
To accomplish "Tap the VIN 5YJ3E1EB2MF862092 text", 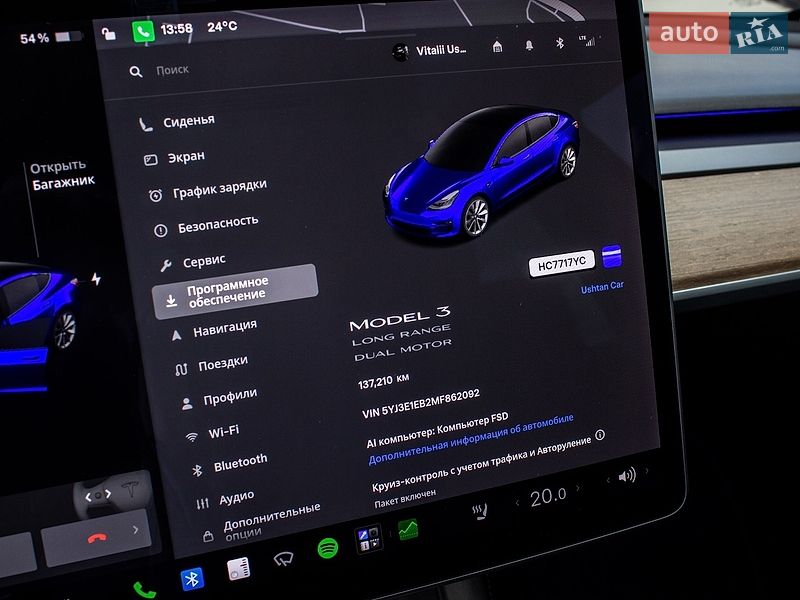I will pyautogui.click(x=420, y=404).
